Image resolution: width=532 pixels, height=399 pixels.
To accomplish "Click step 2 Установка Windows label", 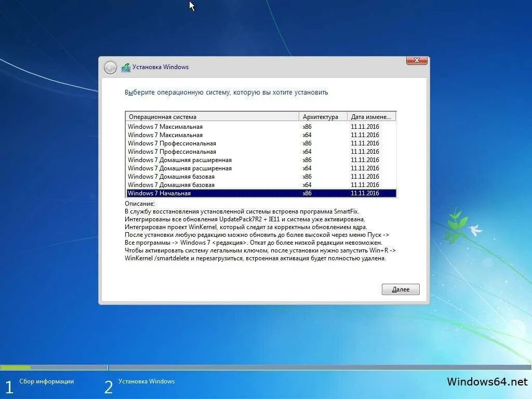I will 147,381.
